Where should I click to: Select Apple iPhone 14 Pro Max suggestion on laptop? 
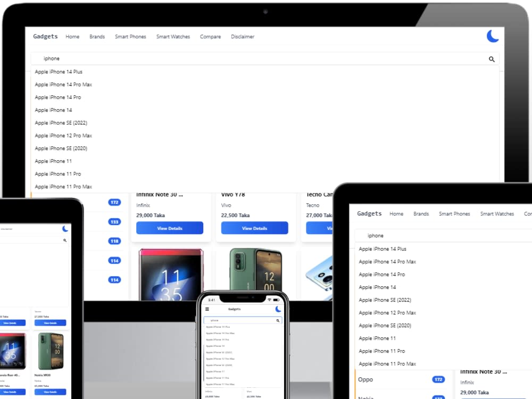pos(63,85)
